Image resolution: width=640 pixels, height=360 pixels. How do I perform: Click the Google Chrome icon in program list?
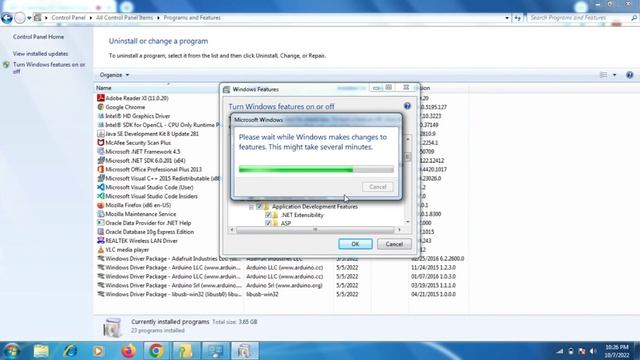click(x=100, y=107)
